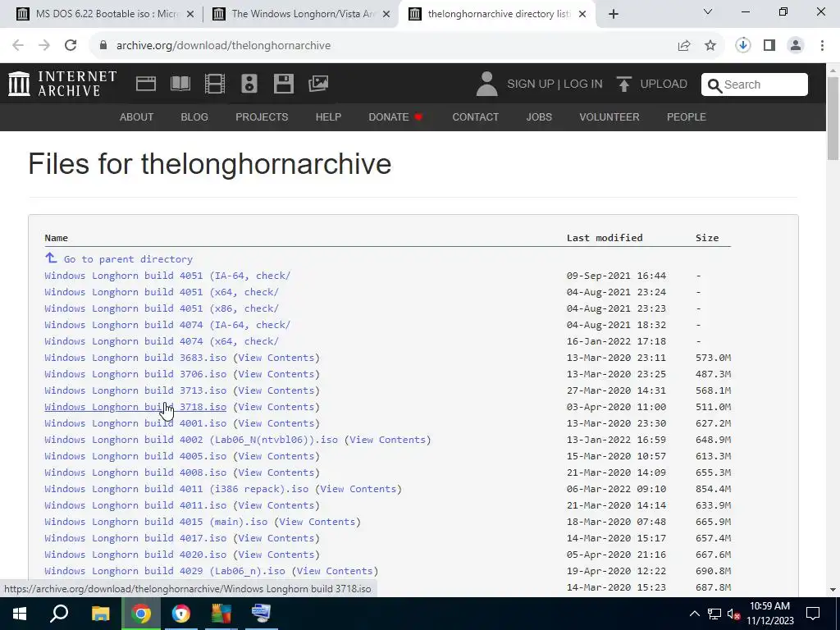Image resolution: width=840 pixels, height=630 pixels.
Task: Open the Web (Wayback) icon
Action: pyautogui.click(x=146, y=84)
